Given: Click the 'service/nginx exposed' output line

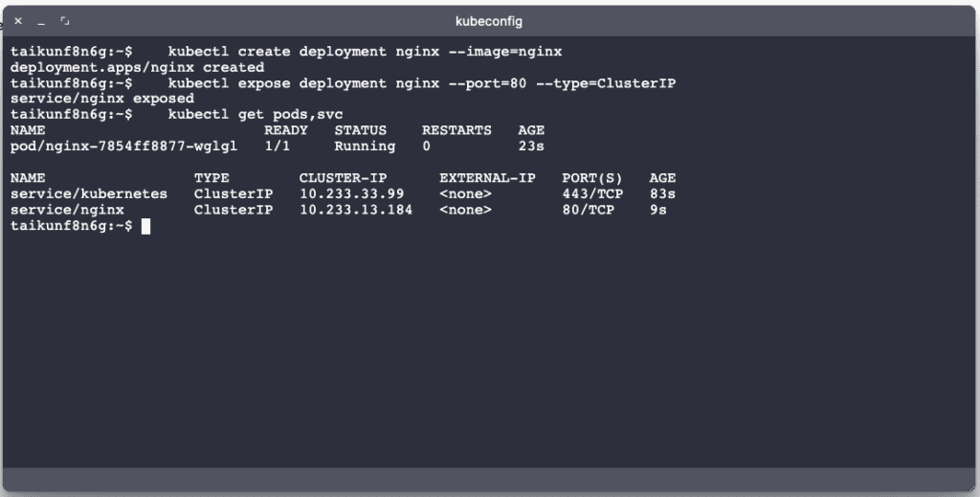Looking at the screenshot, I should pos(101,99).
